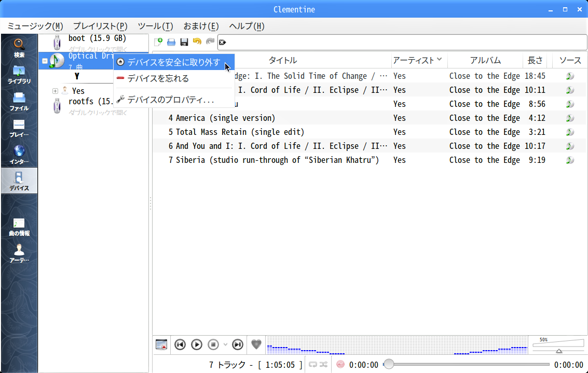Viewport: 588px width, 373px height.
Task: Click the clear filter icon in search box
Action: pyautogui.click(x=222, y=43)
